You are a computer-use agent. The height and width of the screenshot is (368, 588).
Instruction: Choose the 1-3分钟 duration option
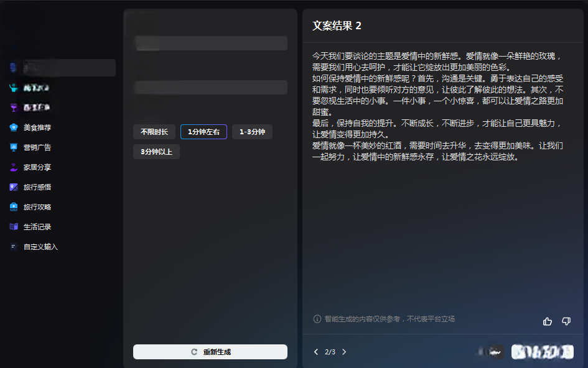[x=252, y=132]
